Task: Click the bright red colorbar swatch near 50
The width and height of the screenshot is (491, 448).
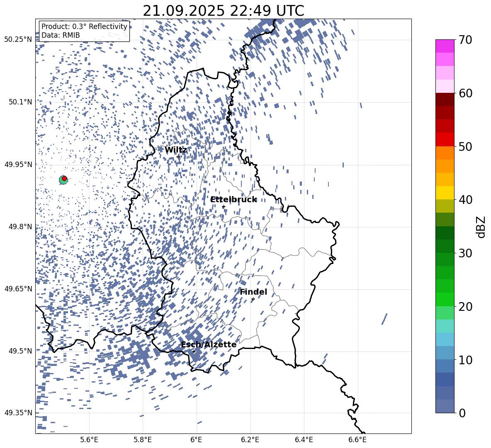Action: point(445,140)
